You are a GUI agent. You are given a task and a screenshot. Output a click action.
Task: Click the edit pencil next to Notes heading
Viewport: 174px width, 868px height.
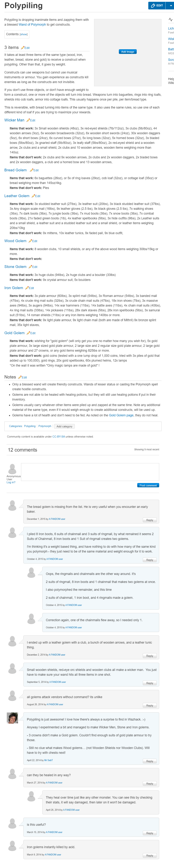coord(20,377)
